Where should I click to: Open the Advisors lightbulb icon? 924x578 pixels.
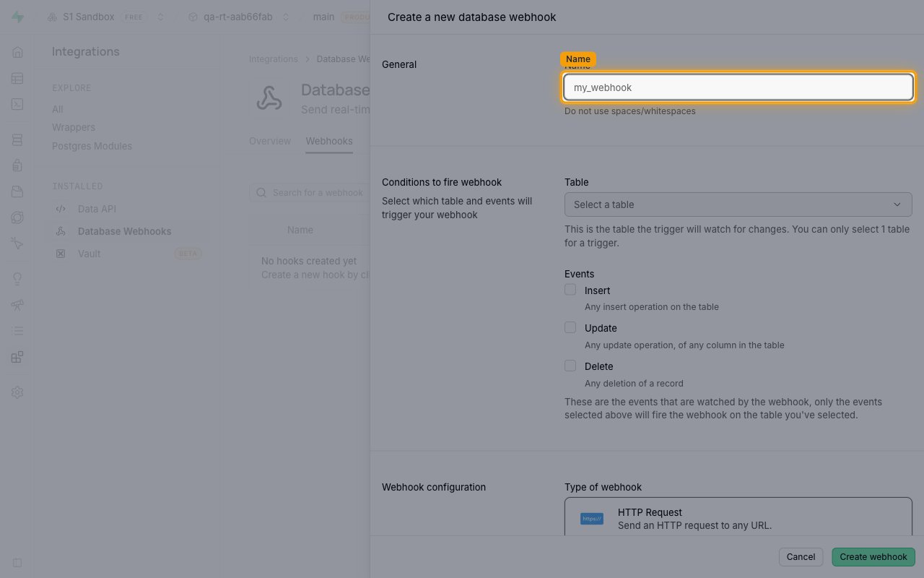tap(17, 279)
